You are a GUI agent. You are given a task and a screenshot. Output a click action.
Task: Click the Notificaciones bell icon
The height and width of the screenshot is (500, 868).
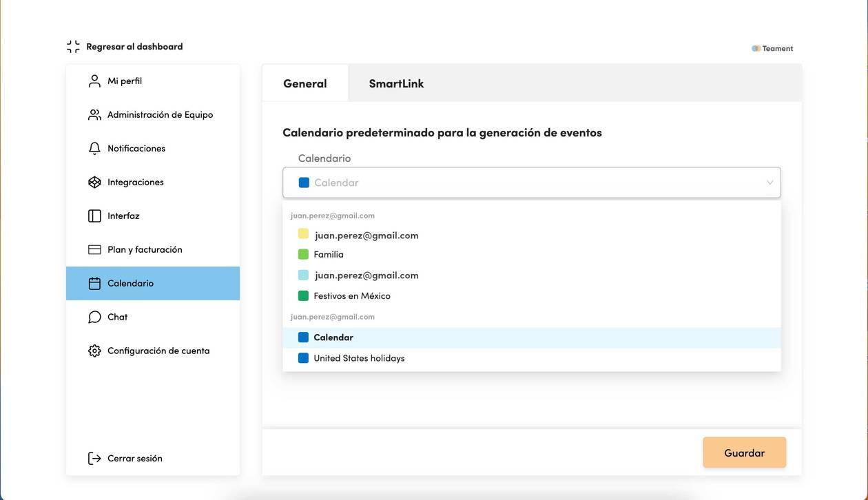pos(94,149)
